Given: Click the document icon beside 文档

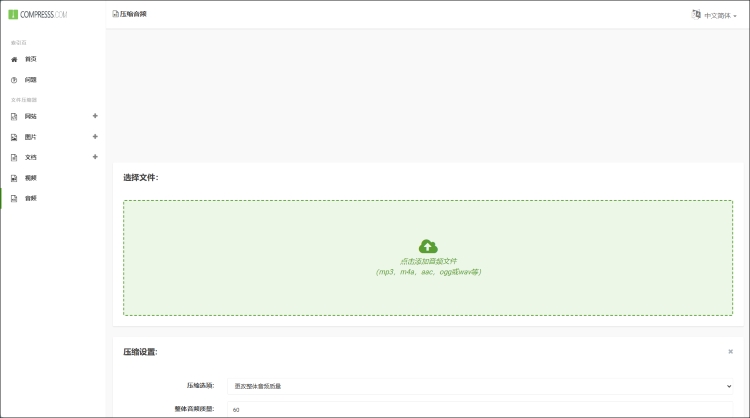Looking at the screenshot, I should 14,157.
